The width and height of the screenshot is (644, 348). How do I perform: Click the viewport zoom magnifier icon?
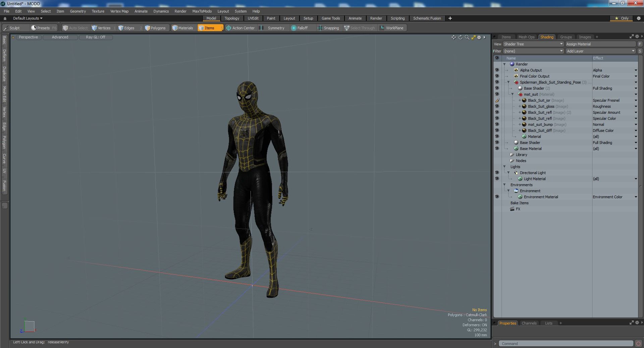tap(467, 37)
